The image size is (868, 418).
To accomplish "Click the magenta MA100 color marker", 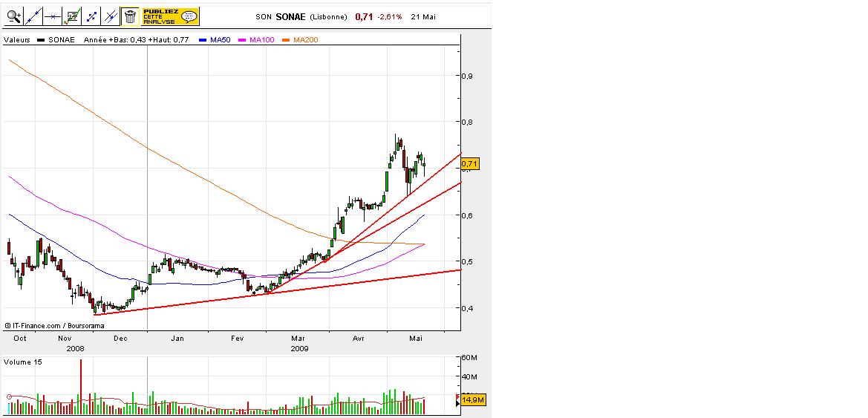I will (x=243, y=40).
